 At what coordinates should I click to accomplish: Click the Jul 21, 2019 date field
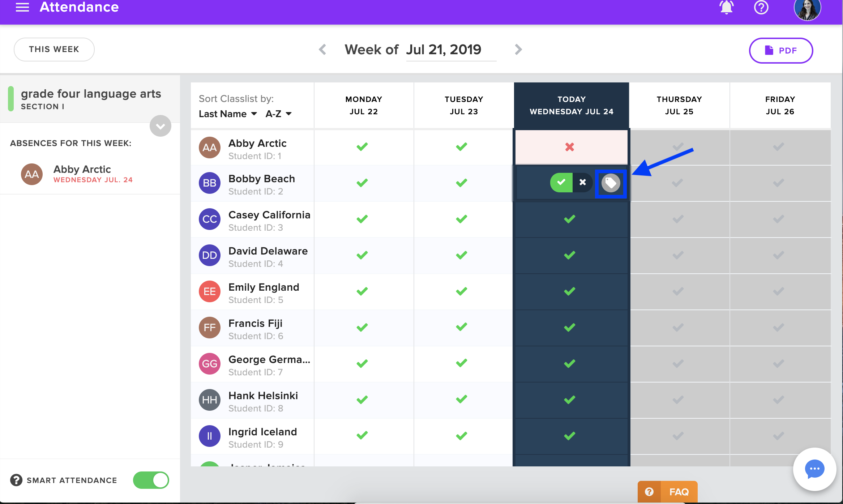(x=444, y=50)
